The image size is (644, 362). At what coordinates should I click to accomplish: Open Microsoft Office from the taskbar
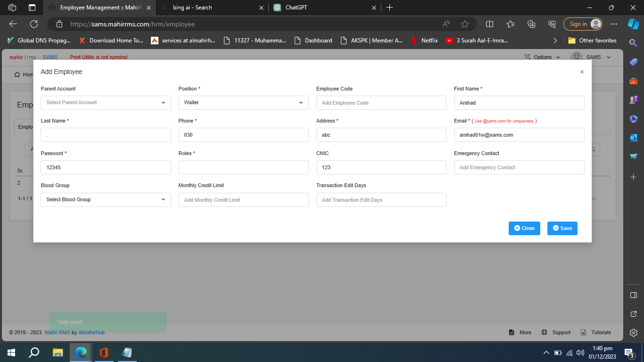(x=104, y=352)
